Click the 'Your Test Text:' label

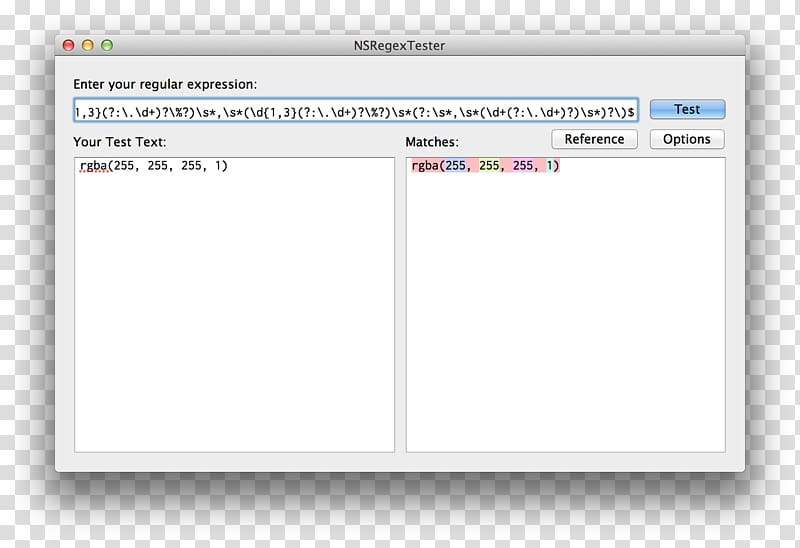coord(119,142)
